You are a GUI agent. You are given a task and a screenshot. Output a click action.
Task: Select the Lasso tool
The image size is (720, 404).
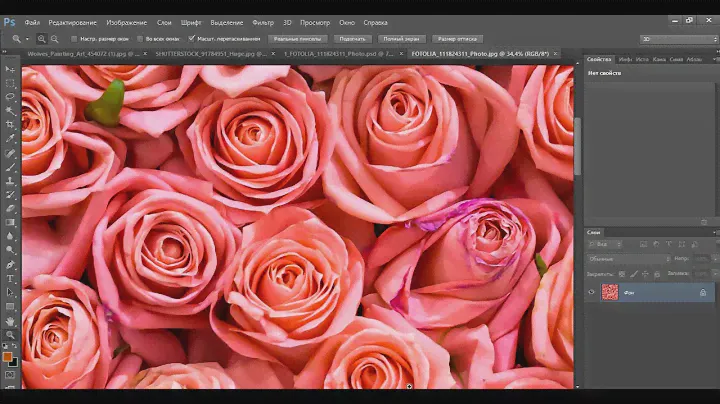10,97
